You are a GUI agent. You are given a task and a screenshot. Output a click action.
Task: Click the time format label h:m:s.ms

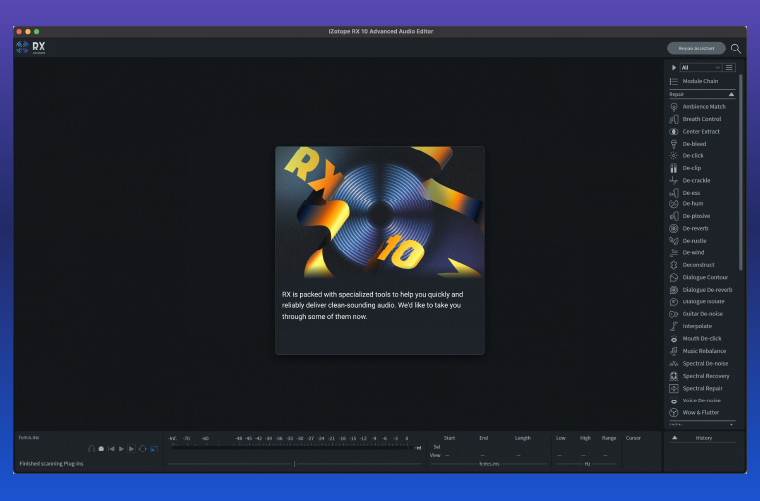[x=29, y=437]
